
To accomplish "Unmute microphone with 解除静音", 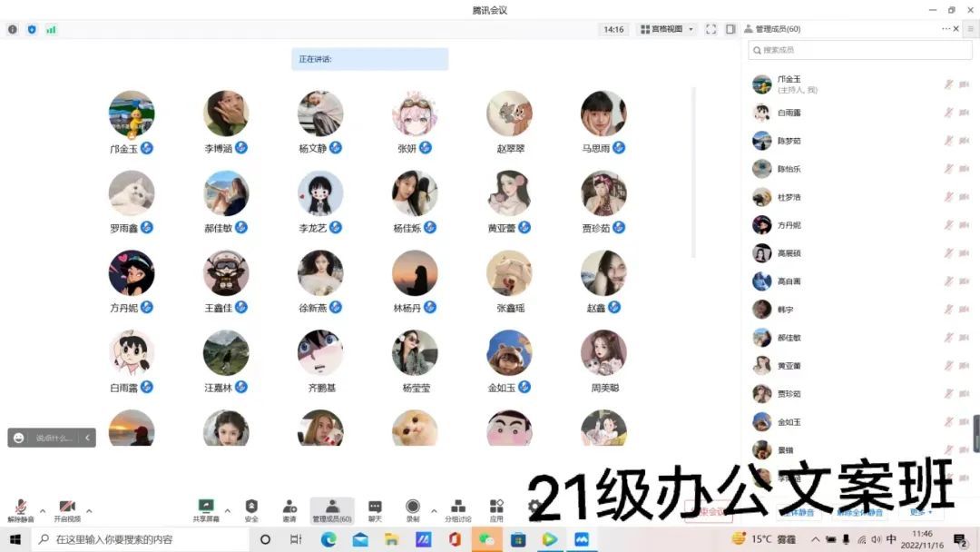I will pyautogui.click(x=21, y=510).
